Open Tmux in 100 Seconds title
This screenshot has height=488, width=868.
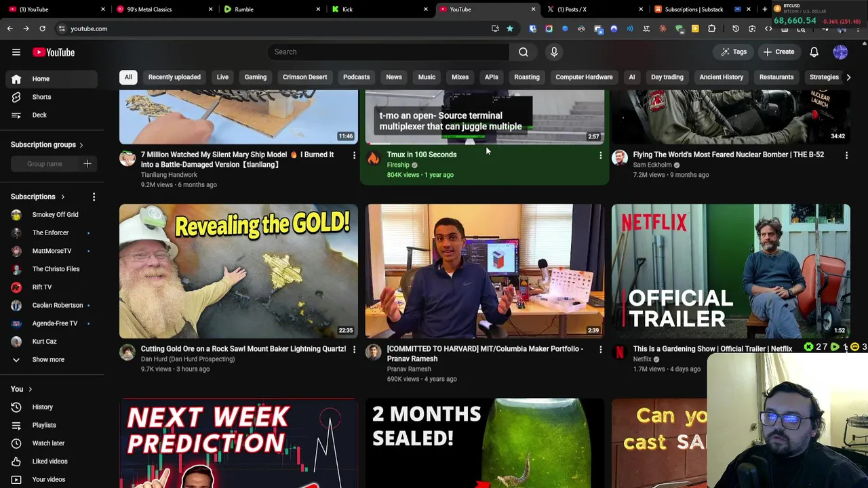click(422, 155)
